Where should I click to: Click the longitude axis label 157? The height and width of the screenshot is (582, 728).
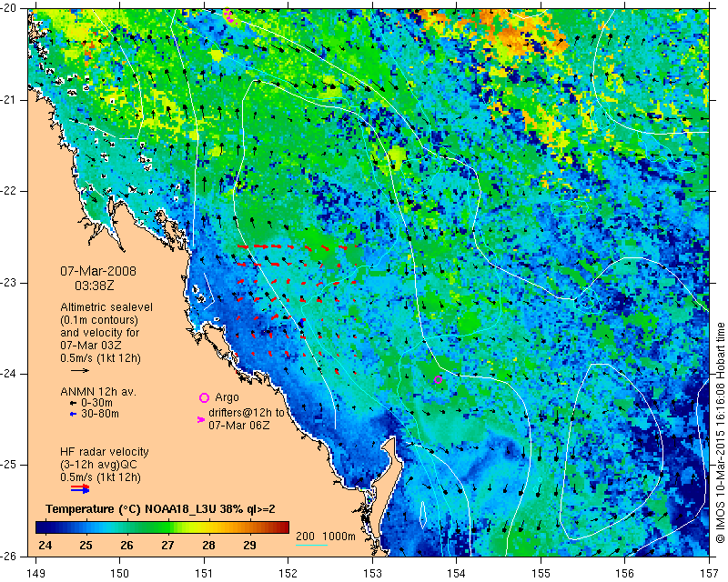[709, 574]
